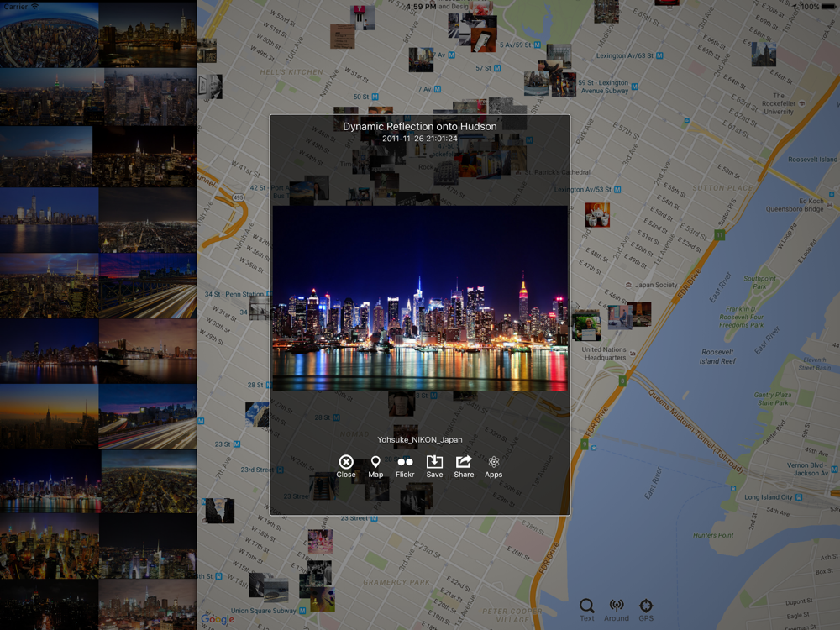This screenshot has width=840, height=630.
Task: Select the fisheye skyline thumbnail in sidebar
Action: pyautogui.click(x=50, y=34)
